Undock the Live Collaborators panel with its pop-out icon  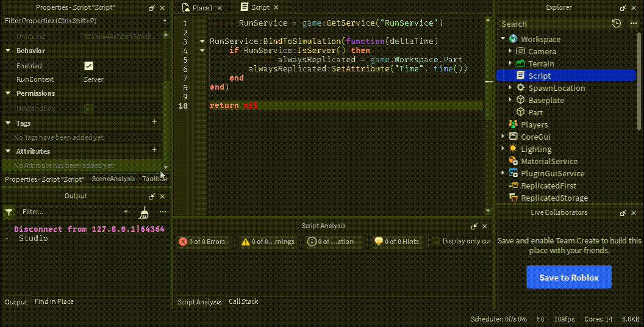pyautogui.click(x=623, y=213)
